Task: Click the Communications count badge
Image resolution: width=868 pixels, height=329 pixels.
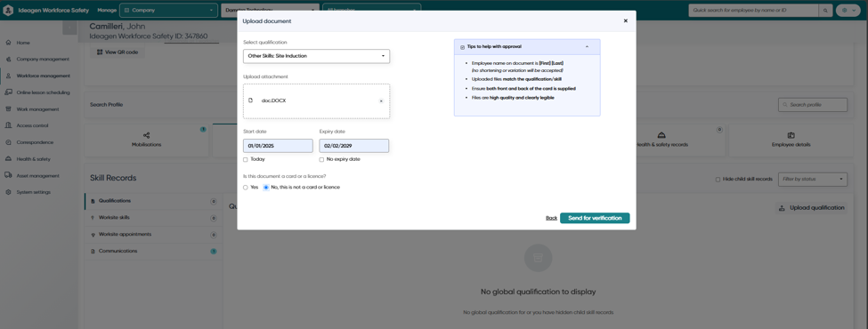Action: [213, 251]
